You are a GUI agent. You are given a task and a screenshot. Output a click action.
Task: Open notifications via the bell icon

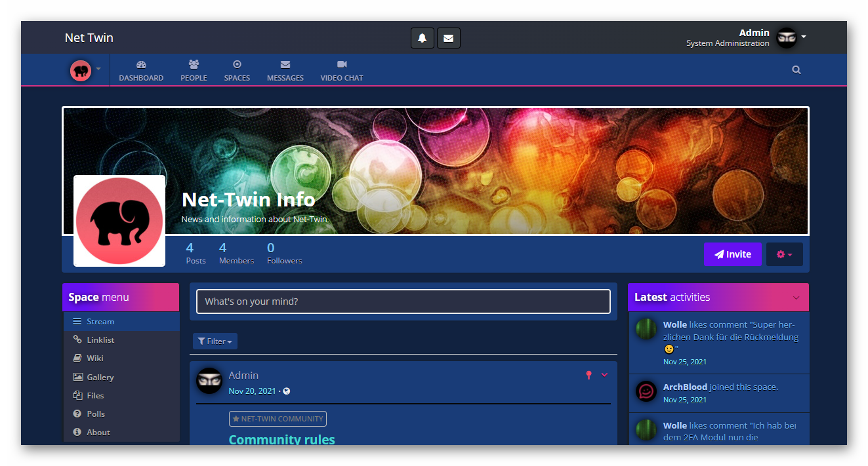coord(422,37)
